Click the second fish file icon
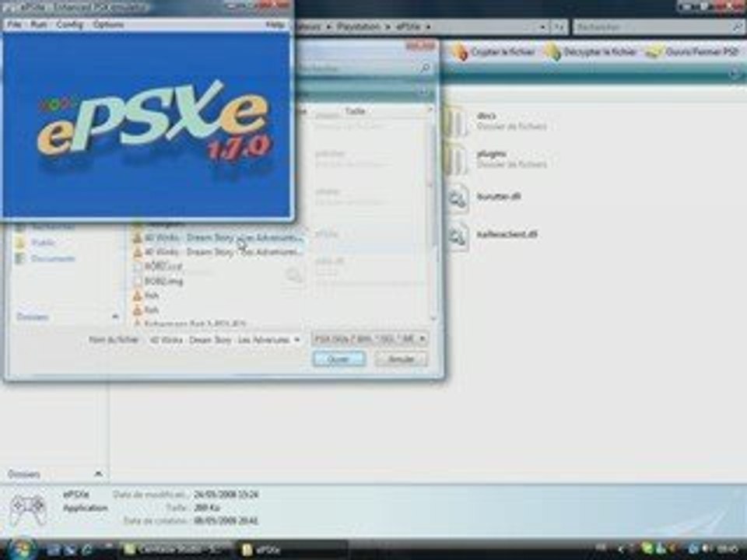 [x=138, y=310]
